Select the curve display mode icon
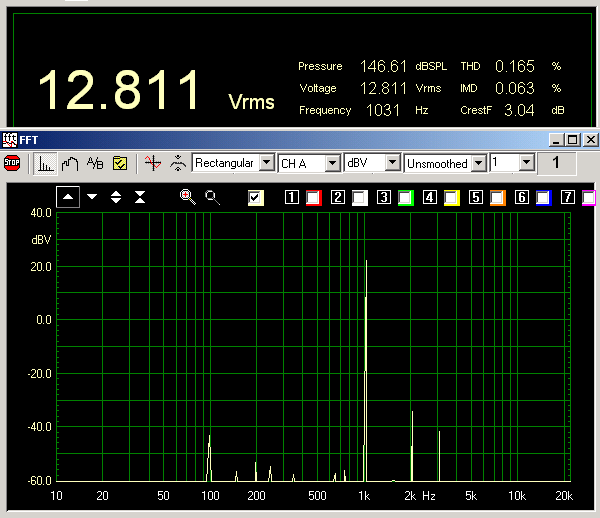The width and height of the screenshot is (600, 518). click(70, 162)
